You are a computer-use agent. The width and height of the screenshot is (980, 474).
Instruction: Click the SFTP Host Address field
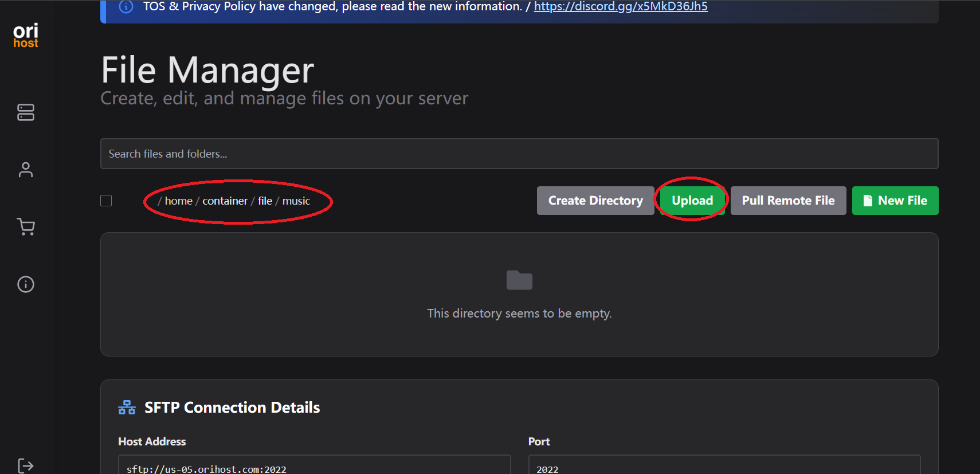[x=314, y=467]
